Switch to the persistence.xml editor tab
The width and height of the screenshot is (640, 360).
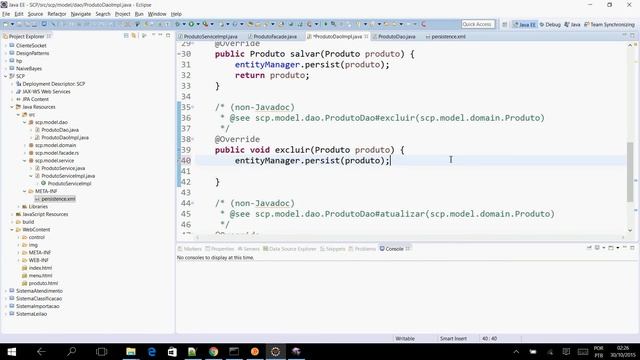[x=445, y=37]
